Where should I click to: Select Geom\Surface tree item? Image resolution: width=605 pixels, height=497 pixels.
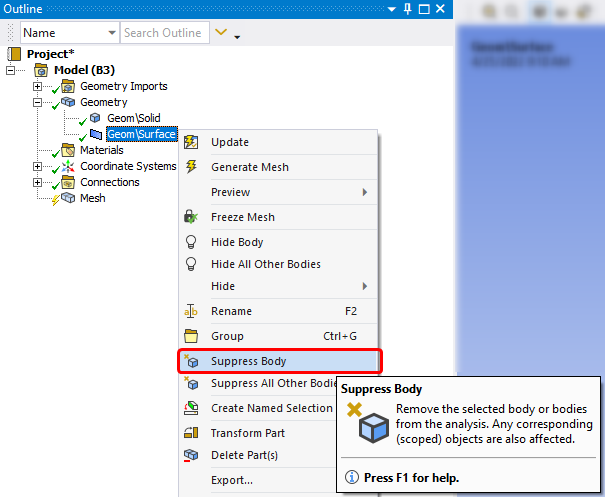pos(142,134)
